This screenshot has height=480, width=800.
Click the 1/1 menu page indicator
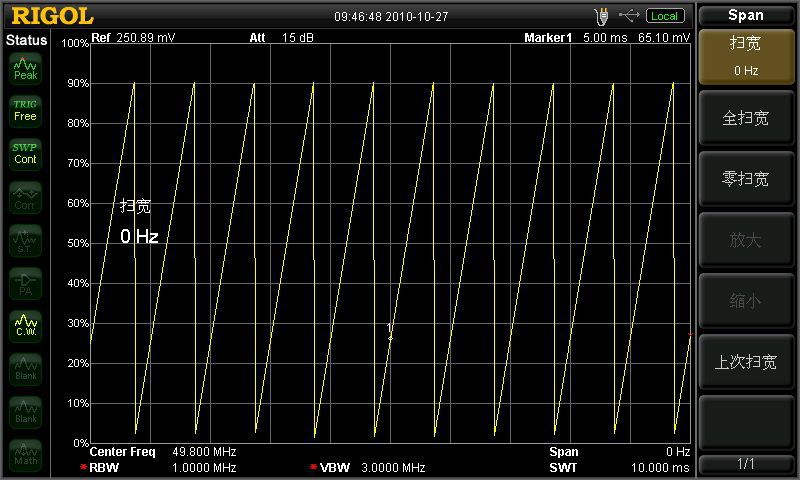point(746,465)
